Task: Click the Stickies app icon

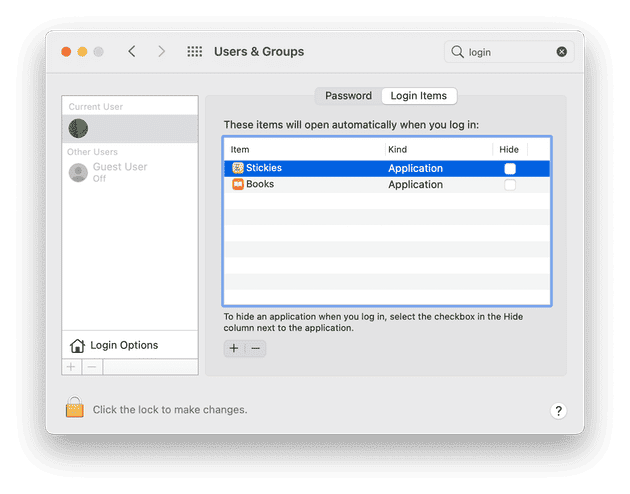Action: tap(238, 168)
